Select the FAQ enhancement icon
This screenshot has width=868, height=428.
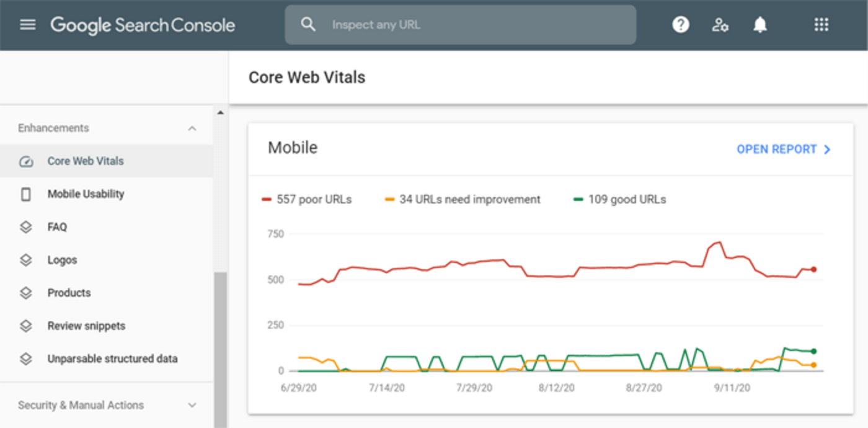click(25, 226)
